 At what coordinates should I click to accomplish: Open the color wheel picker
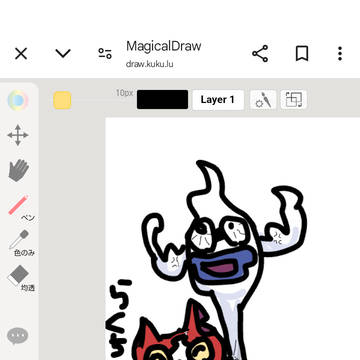click(x=18, y=100)
